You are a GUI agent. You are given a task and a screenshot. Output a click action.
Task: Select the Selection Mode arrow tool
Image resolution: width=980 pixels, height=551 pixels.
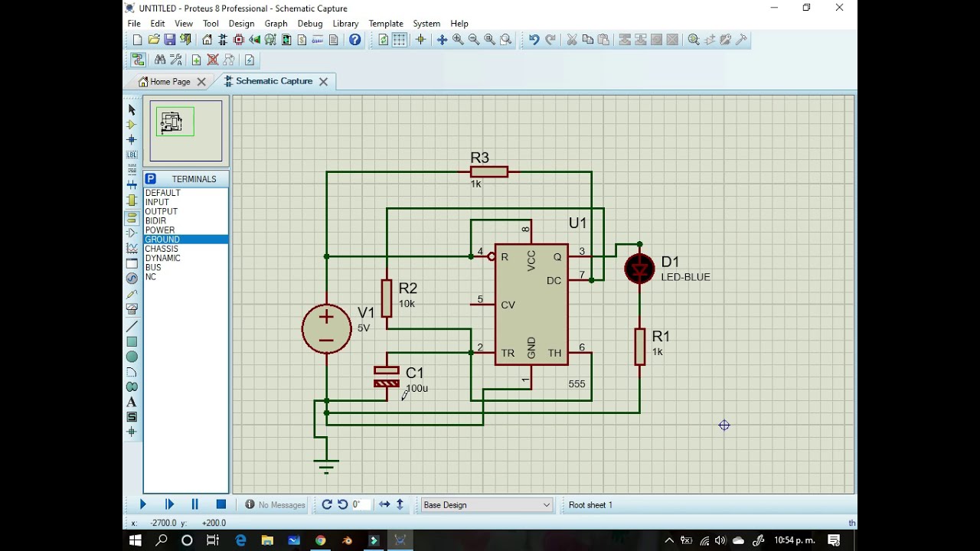point(132,110)
